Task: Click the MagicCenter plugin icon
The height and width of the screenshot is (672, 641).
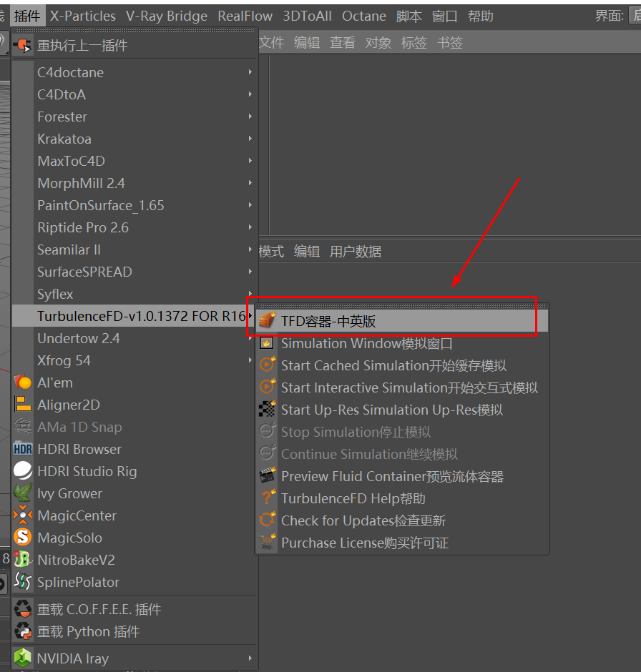Action: click(23, 515)
